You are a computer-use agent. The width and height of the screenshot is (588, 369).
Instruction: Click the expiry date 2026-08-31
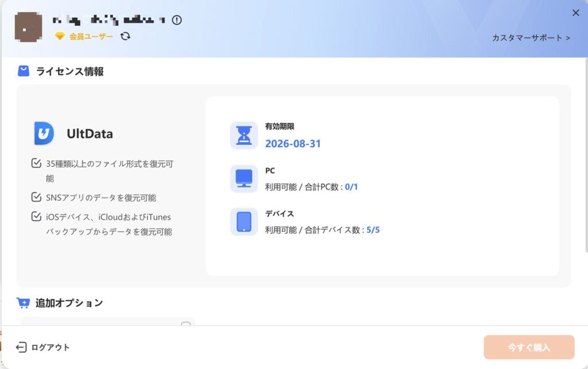293,144
